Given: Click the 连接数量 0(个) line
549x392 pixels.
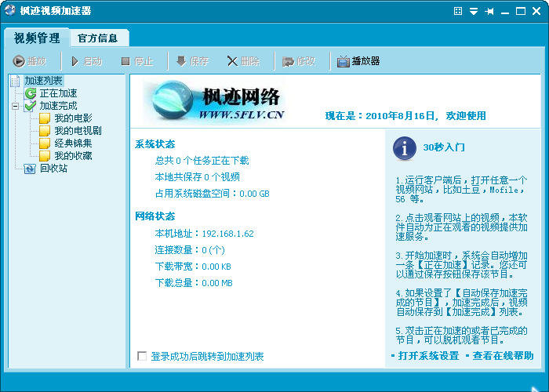Looking at the screenshot, I should tap(190, 250).
